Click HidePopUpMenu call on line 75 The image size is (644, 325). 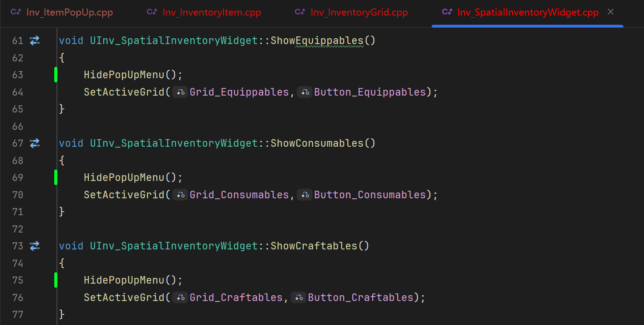point(124,280)
